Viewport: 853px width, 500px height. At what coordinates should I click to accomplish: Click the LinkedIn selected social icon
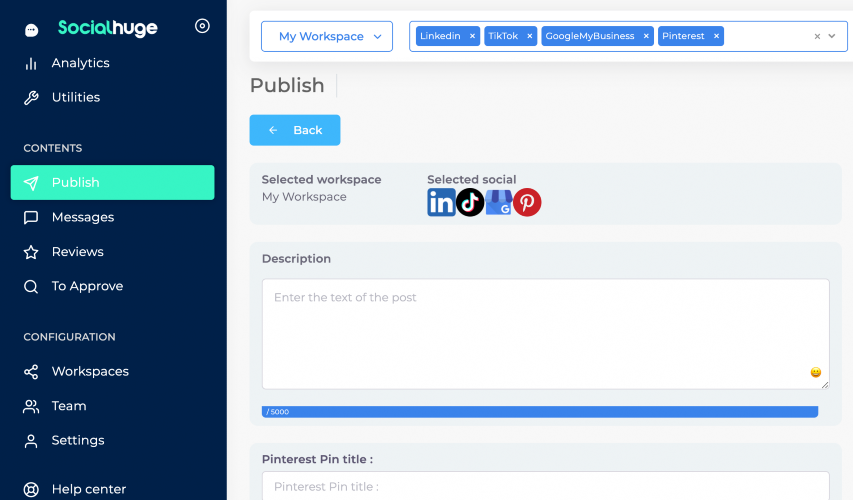[441, 202]
